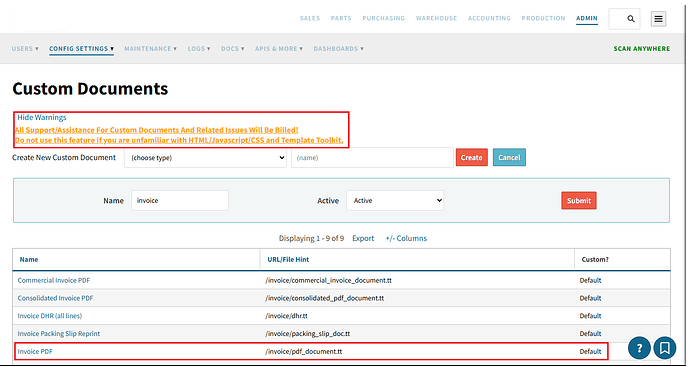690x367 pixels.
Task: Open the Accounting top menu
Action: [489, 18]
